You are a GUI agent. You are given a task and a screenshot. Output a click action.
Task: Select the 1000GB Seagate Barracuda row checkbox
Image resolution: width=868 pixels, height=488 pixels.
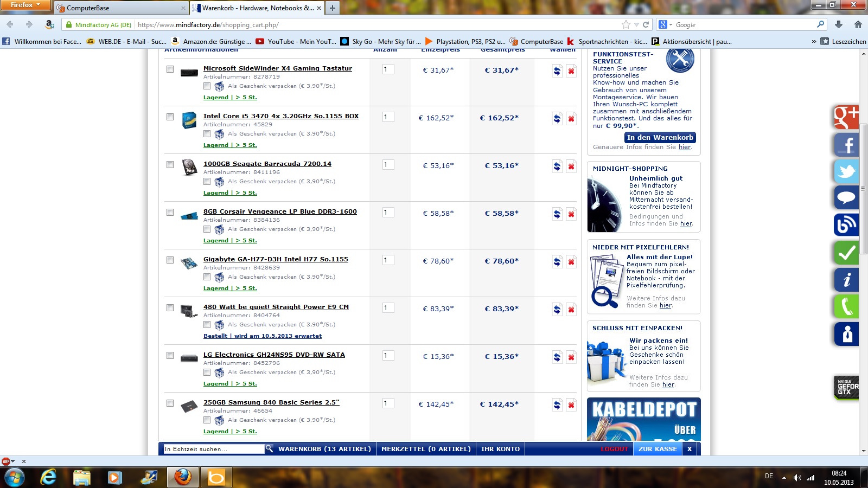[x=170, y=165]
